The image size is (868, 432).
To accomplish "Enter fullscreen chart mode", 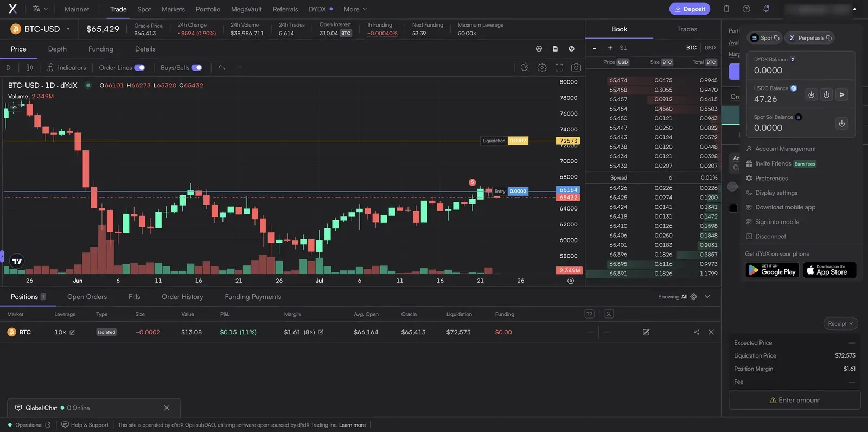I will pyautogui.click(x=559, y=68).
